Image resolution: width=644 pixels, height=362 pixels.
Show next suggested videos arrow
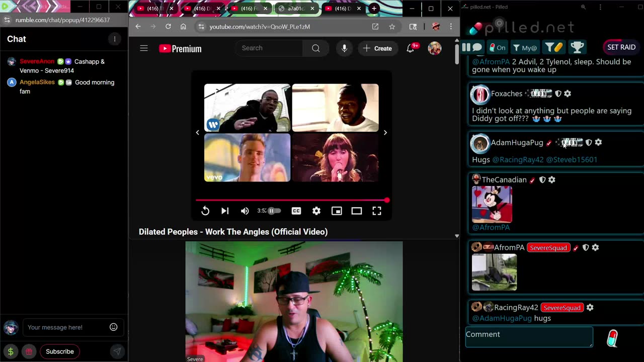[385, 133]
